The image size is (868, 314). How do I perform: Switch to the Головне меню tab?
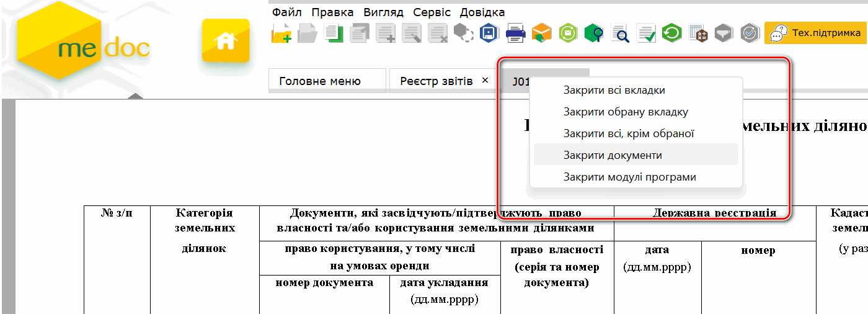320,81
